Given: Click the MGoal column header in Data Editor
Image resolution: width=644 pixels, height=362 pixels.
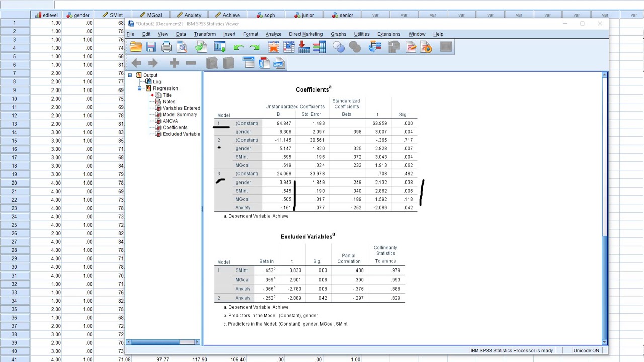Looking at the screenshot, I should pyautogui.click(x=151, y=15).
